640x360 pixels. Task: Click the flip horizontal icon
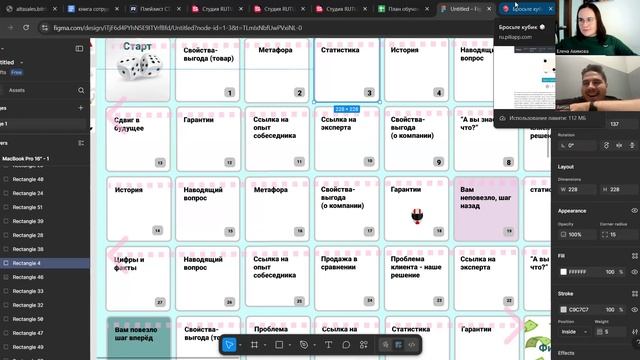pos(619,145)
